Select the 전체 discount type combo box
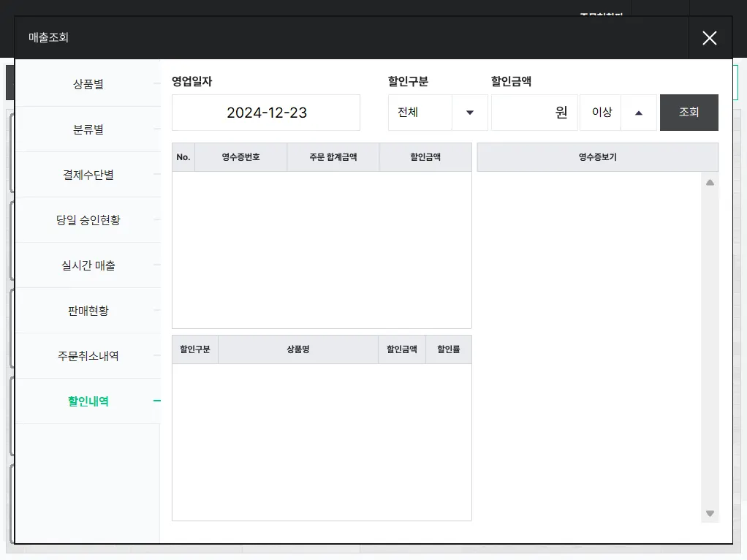 point(420,113)
